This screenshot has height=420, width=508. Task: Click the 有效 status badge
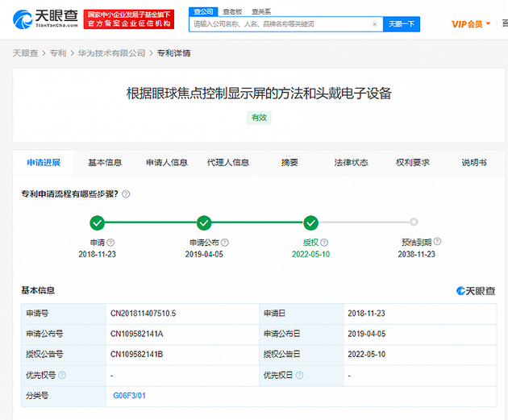[x=259, y=118]
